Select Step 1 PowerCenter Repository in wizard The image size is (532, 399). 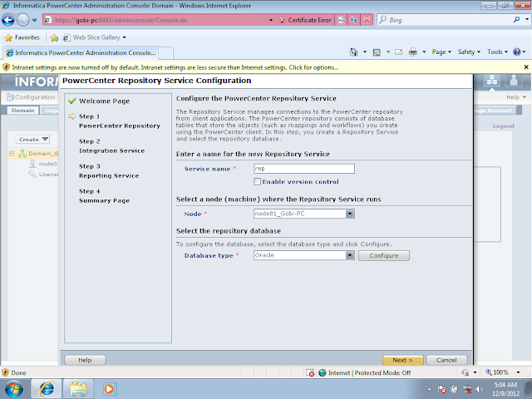coord(120,121)
